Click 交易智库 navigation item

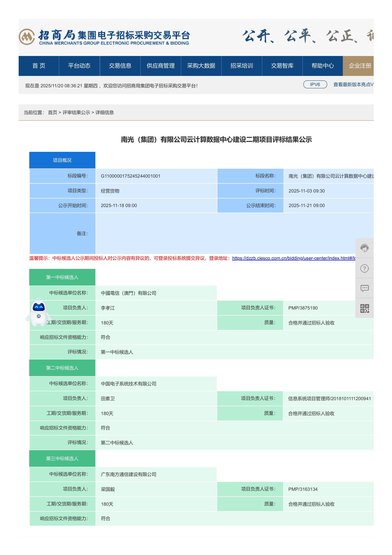[282, 66]
